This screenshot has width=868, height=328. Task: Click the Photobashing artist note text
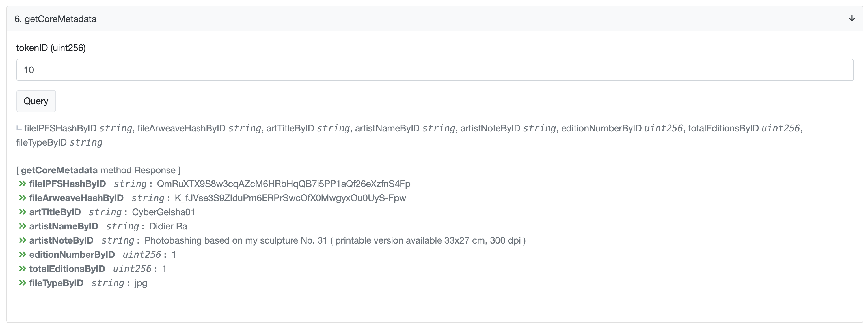click(335, 240)
